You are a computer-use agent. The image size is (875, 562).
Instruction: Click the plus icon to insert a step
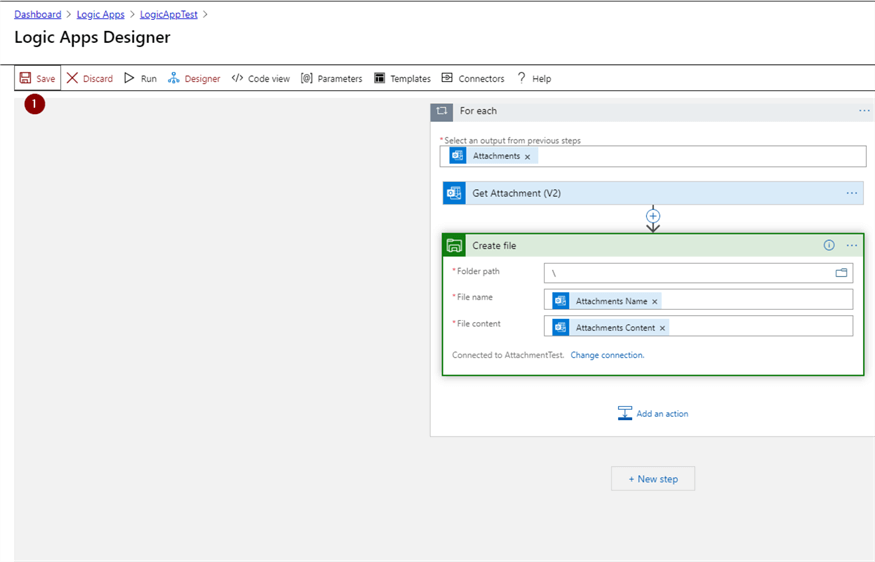(653, 216)
